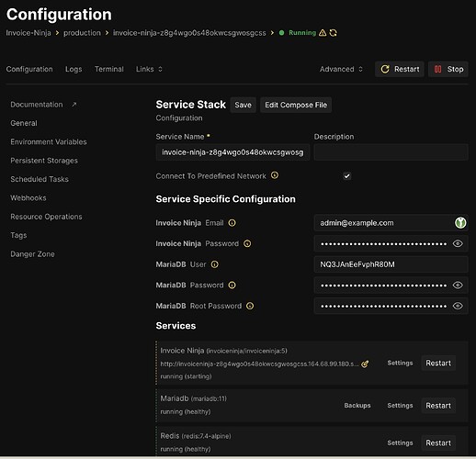Open General in the sidebar
Viewport: 476px width, 459px height.
point(24,123)
